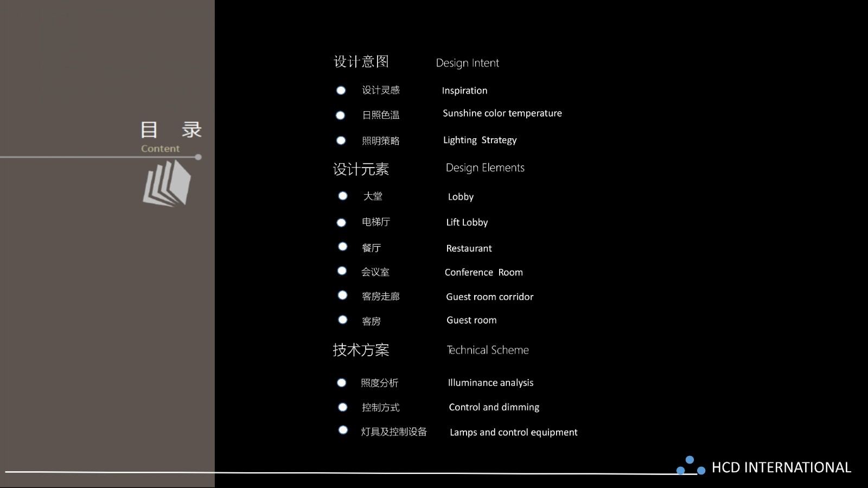This screenshot has width=868, height=488.
Task: Click the stacked books icon under Content
Action: click(x=167, y=183)
